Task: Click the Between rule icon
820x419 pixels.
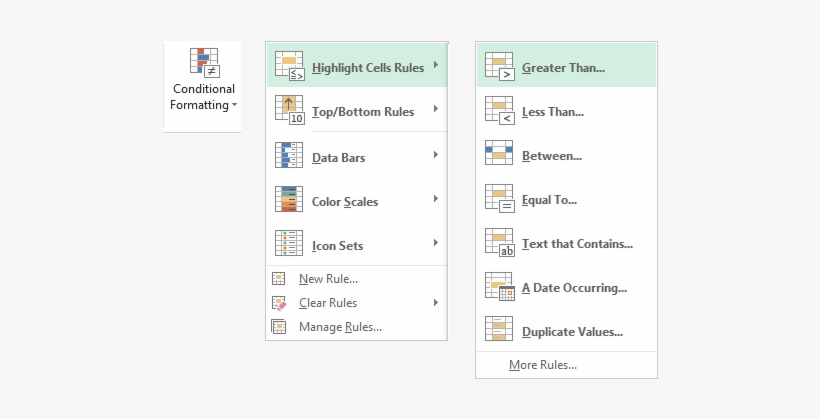Action: 499,152
